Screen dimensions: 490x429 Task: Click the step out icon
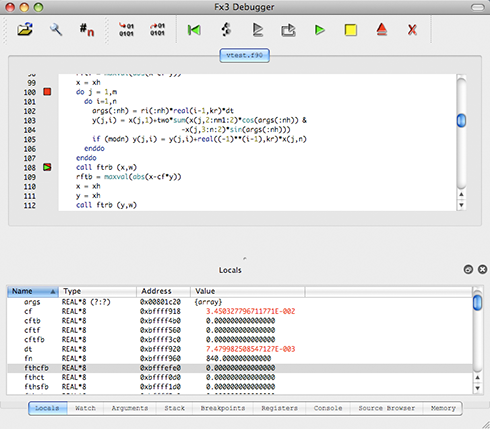(288, 30)
